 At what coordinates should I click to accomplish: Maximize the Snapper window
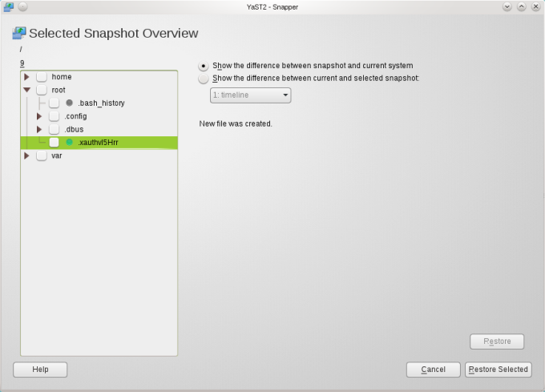click(522, 6)
